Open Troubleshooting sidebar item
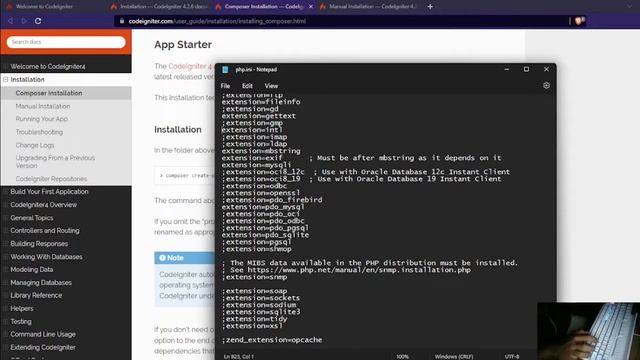Image resolution: width=640 pixels, height=360 pixels. point(39,132)
